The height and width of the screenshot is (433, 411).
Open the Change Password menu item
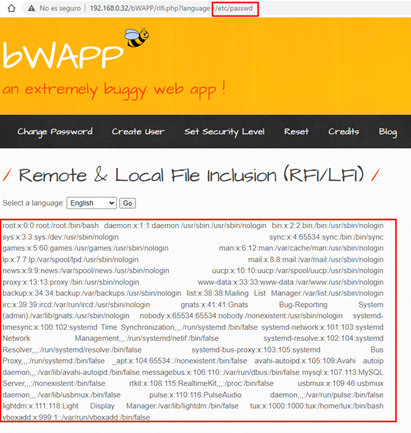coord(55,132)
